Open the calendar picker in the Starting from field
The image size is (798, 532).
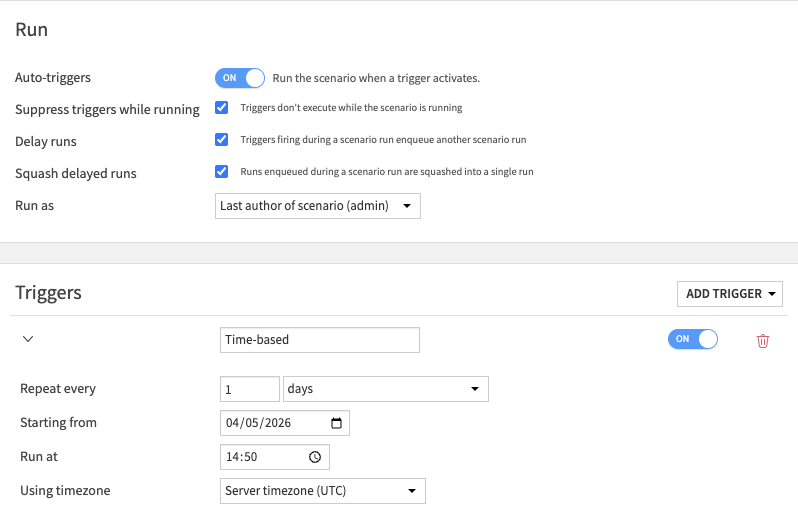pyautogui.click(x=336, y=423)
